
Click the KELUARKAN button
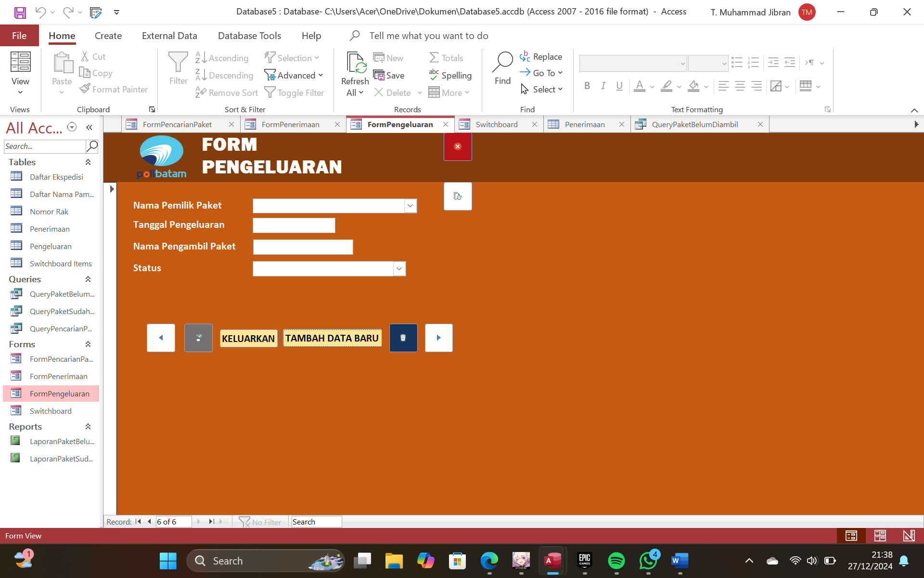pos(248,339)
